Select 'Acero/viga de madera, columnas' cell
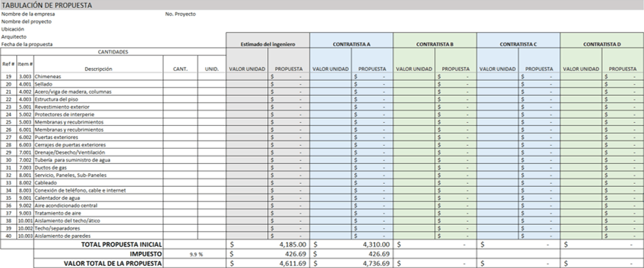Image resolution: width=644 pixels, height=268 pixels. (98, 92)
